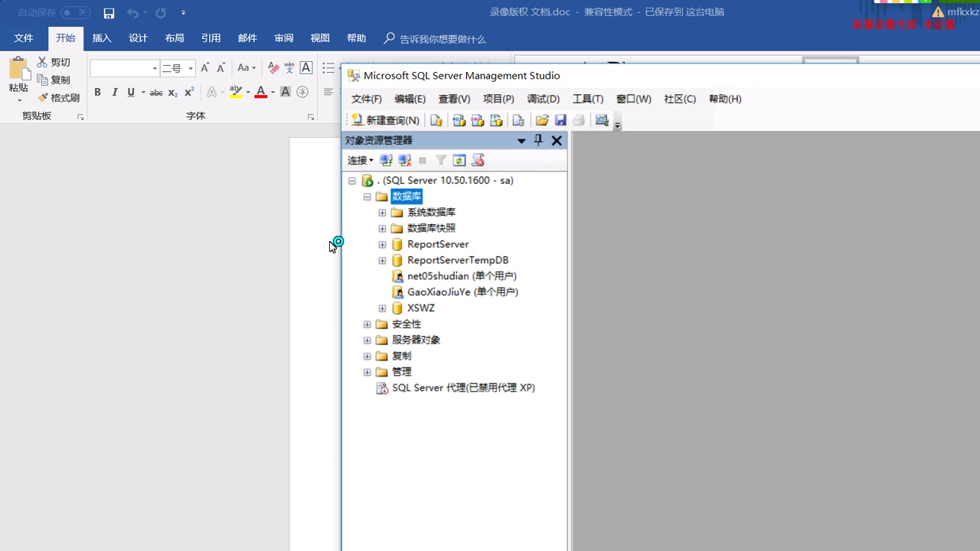The width and height of the screenshot is (980, 551).
Task: Open the 调试(D) menu in SSMS
Action: 543,99
